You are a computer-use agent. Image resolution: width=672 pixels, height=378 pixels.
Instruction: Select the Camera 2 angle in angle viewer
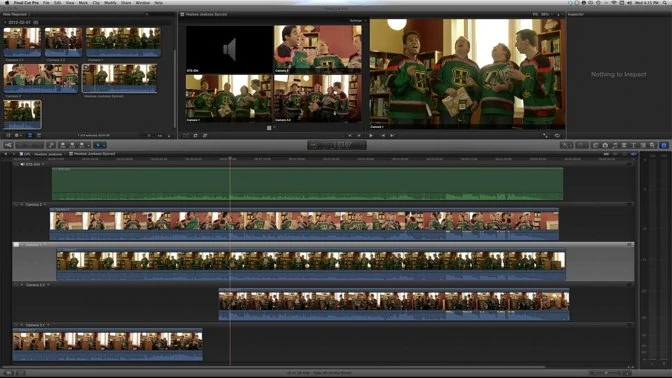coord(318,49)
